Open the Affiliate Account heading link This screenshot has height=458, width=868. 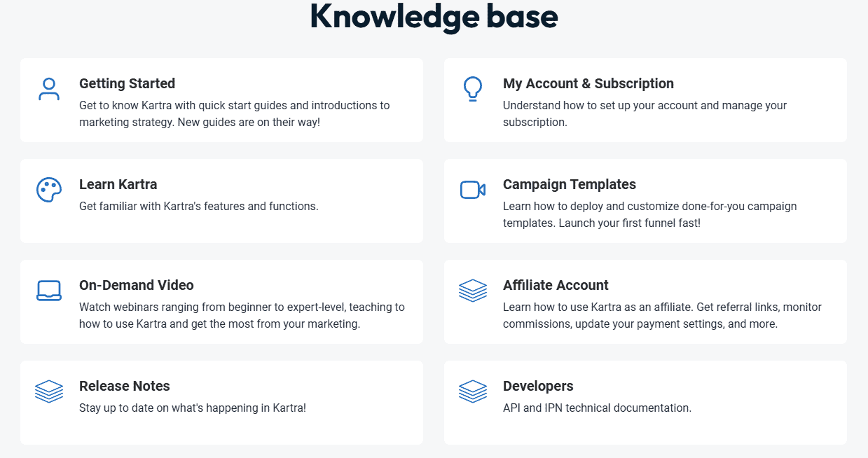coord(556,285)
